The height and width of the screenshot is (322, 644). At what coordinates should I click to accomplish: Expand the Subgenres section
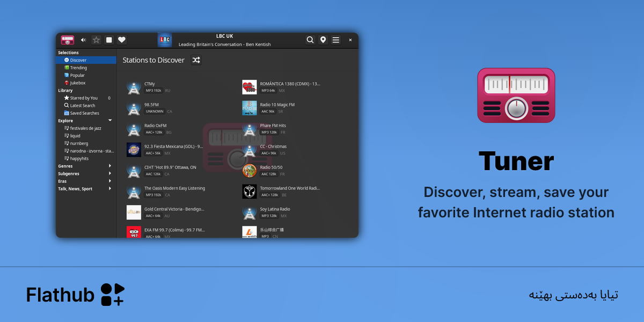click(110, 173)
